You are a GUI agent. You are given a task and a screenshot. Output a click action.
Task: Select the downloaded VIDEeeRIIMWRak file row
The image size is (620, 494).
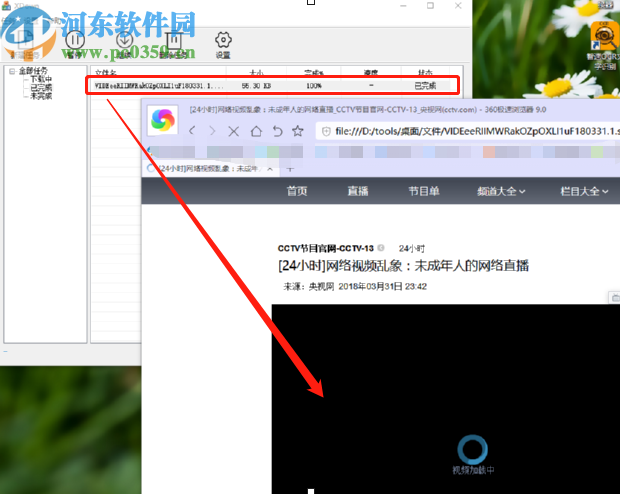tap(272, 86)
